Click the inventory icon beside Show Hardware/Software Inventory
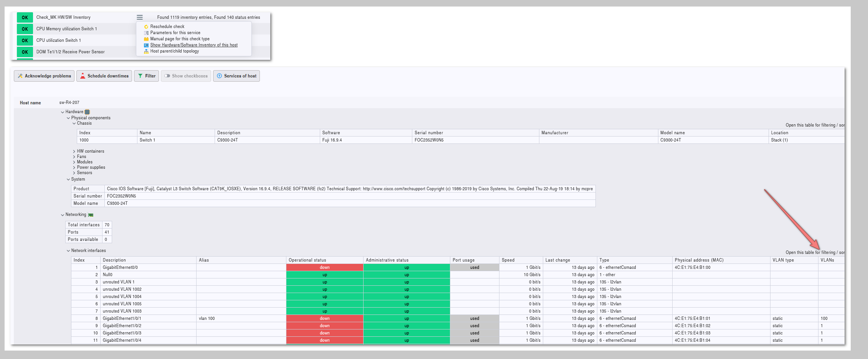The width and height of the screenshot is (868, 359). coord(146,45)
